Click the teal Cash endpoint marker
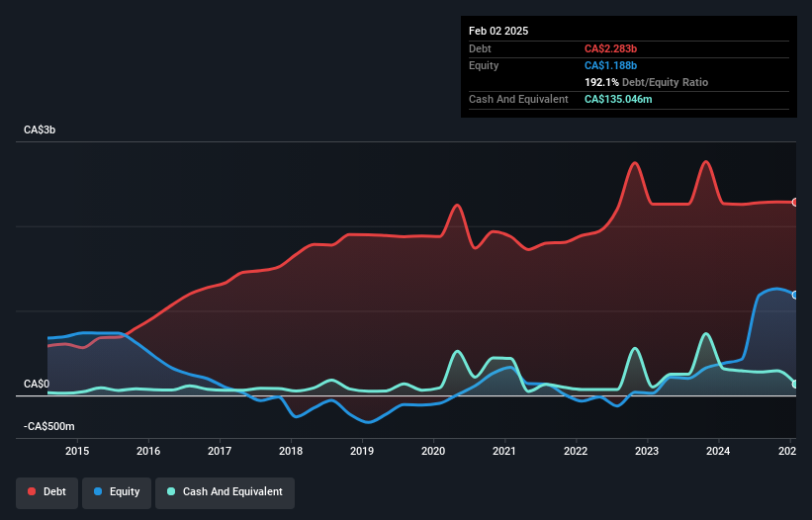The width and height of the screenshot is (812, 520). [x=795, y=384]
